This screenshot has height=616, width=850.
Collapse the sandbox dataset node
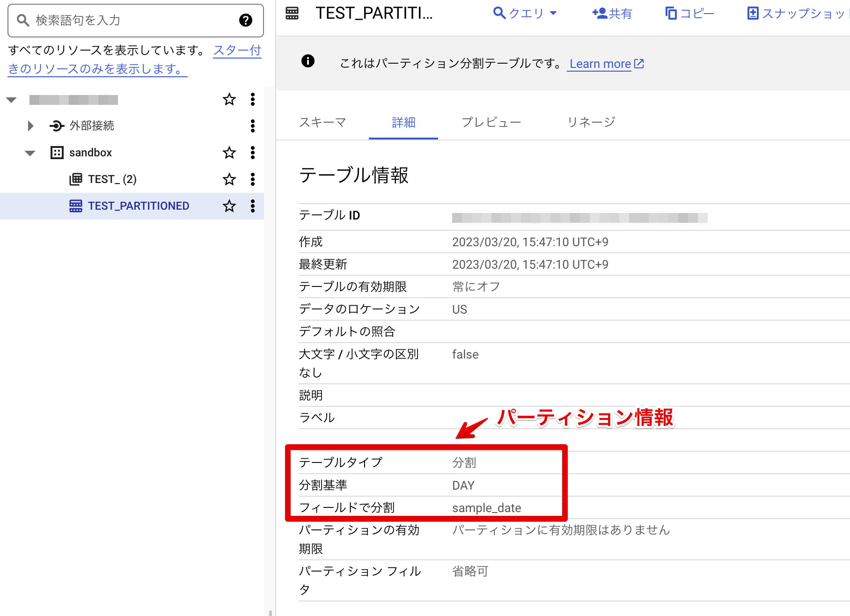29,153
